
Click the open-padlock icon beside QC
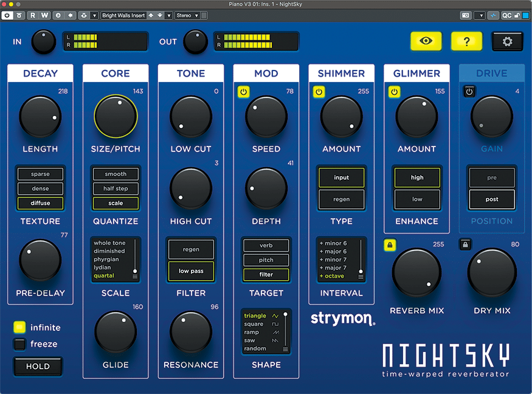click(x=516, y=15)
